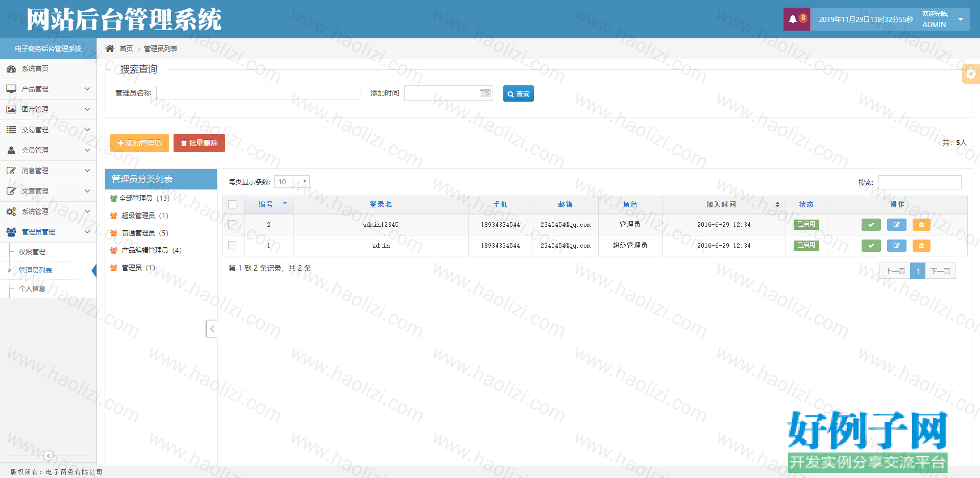Filter by 管理员 (1) category
The width and height of the screenshot is (980, 478).
(x=138, y=268)
